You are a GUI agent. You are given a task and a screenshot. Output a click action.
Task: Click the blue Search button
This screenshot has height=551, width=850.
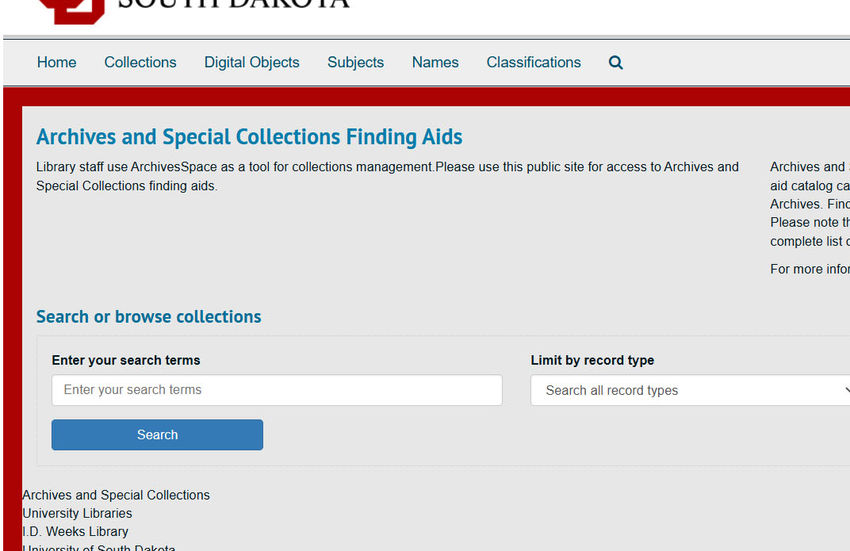[157, 434]
